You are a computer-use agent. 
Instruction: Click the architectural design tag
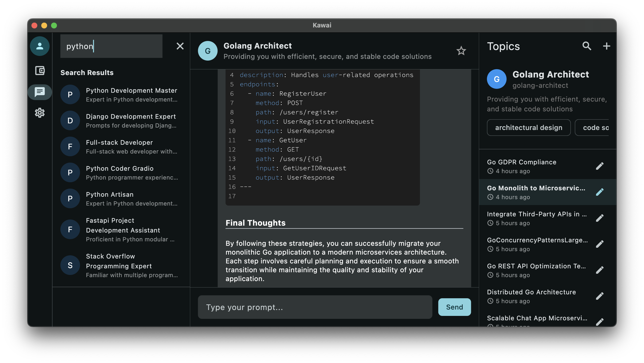[528, 128]
